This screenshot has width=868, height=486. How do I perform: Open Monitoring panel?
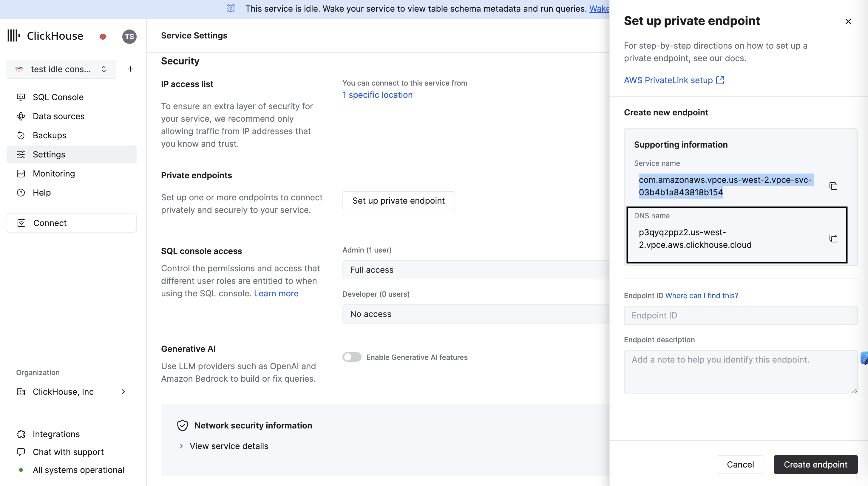[x=54, y=173]
